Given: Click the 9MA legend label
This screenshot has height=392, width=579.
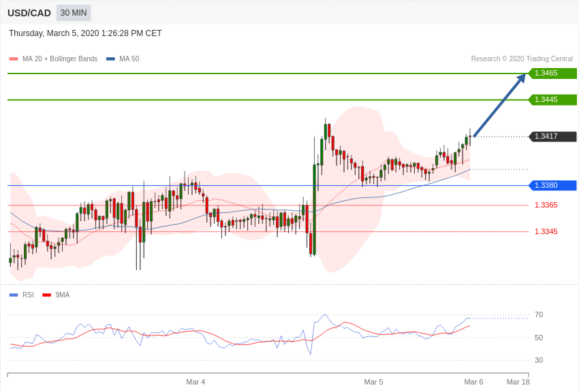Looking at the screenshot, I should pyautogui.click(x=63, y=295).
